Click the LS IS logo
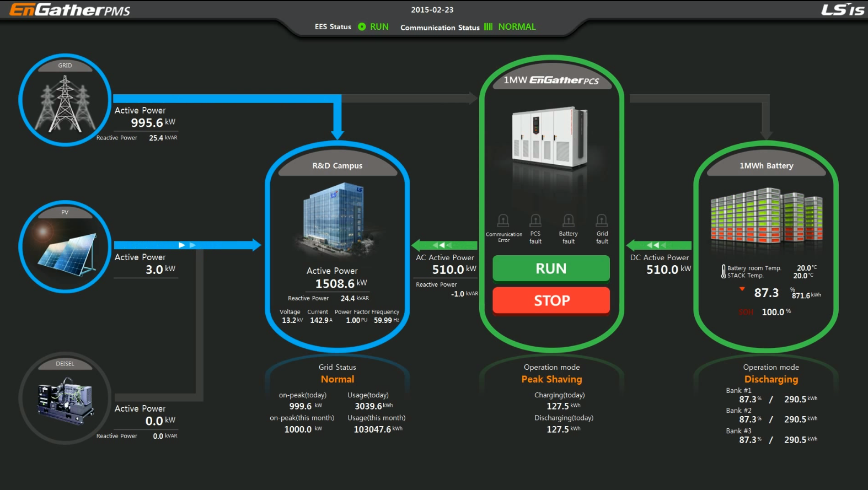The width and height of the screenshot is (868, 490). [843, 9]
